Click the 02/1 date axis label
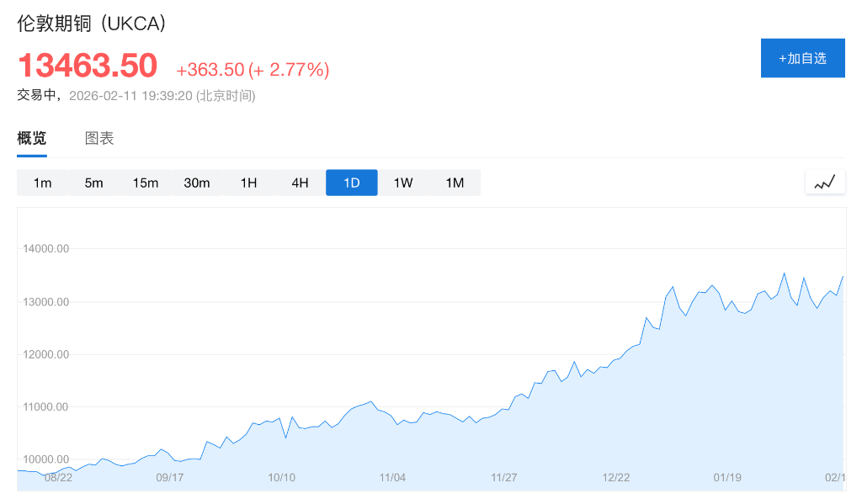The image size is (862, 504). coord(836,477)
